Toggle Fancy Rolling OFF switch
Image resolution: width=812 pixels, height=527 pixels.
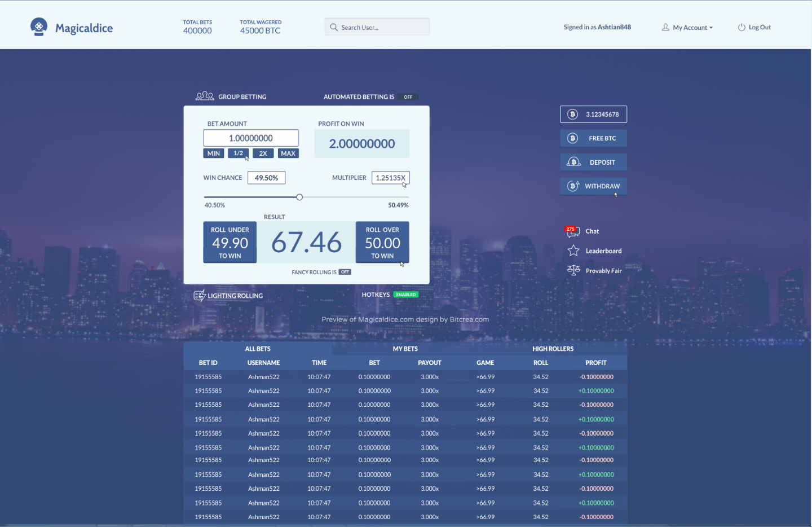345,272
